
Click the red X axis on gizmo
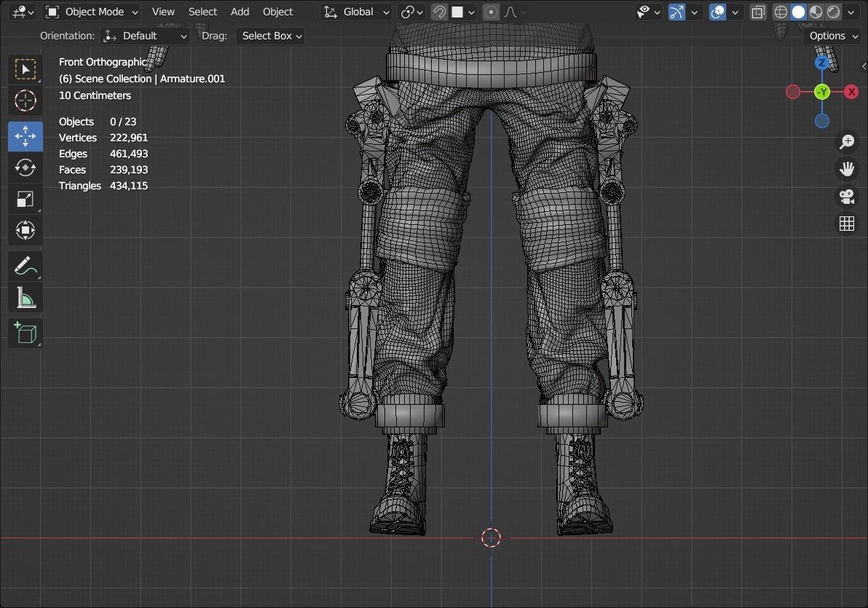click(x=851, y=92)
